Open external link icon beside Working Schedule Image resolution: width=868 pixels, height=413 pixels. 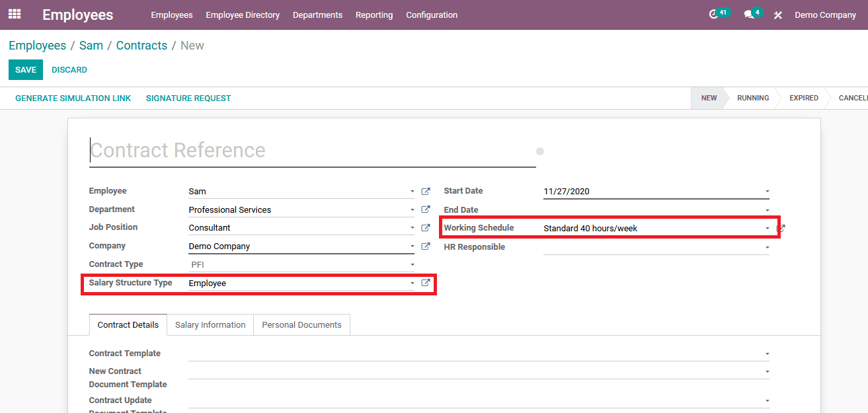coord(781,229)
